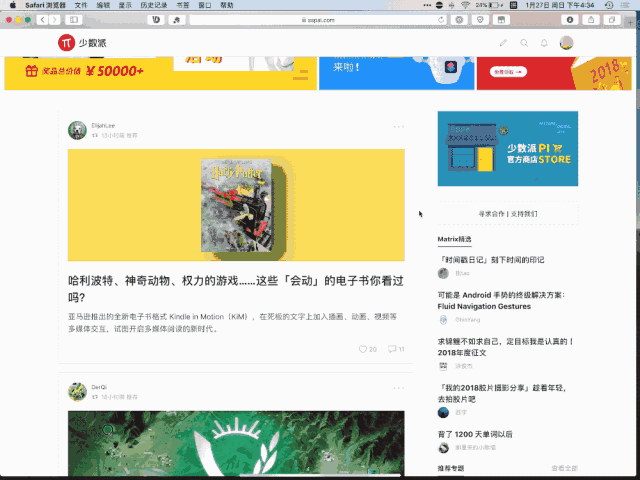Open the Apple menu
Viewport: 640px width, 480px height.
click(13, 5)
